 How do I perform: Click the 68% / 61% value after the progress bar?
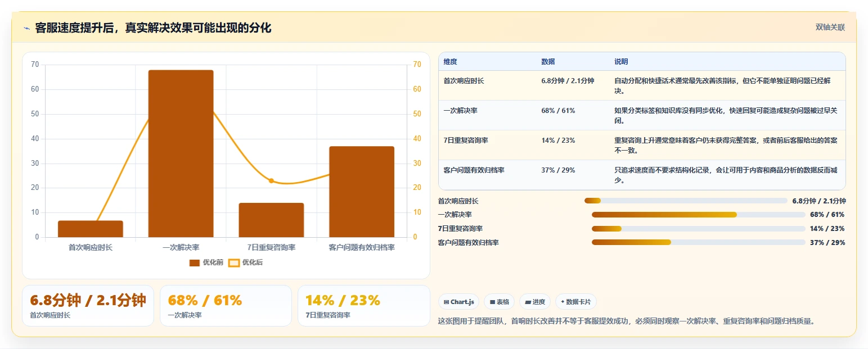[x=827, y=215]
